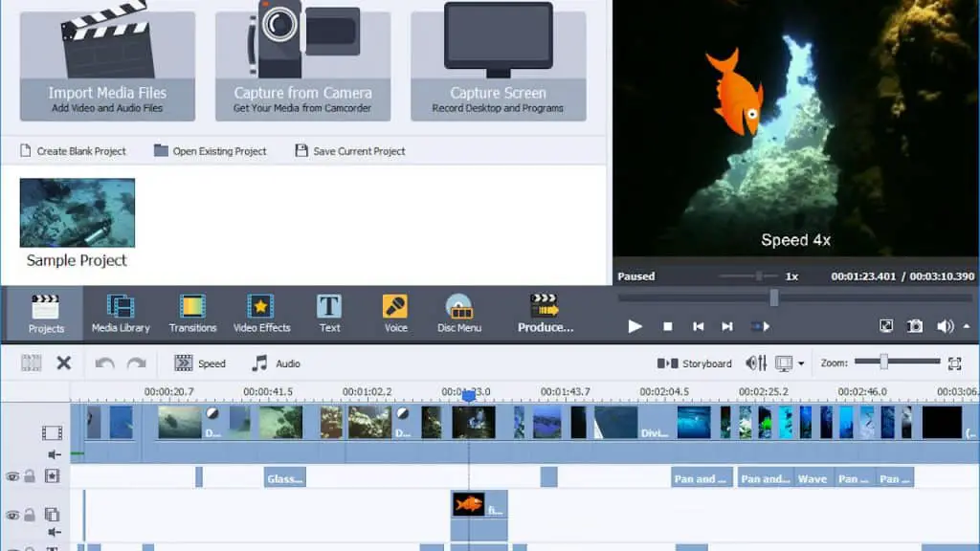Open the Media Library tab
The height and width of the screenshot is (551, 980).
(121, 314)
